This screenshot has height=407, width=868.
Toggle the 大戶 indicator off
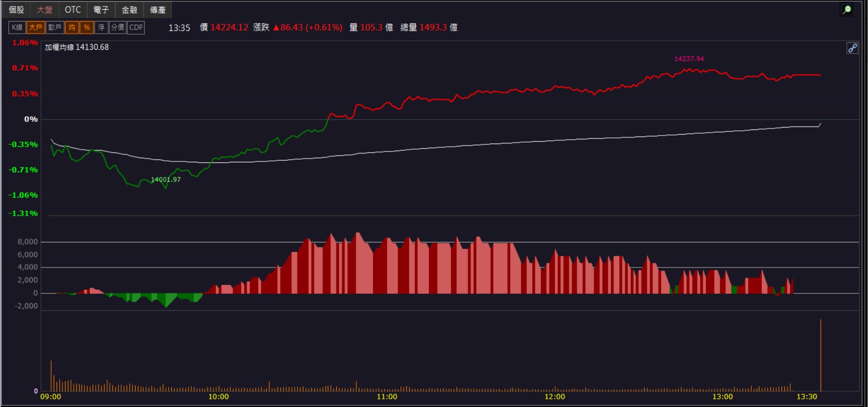coord(36,27)
